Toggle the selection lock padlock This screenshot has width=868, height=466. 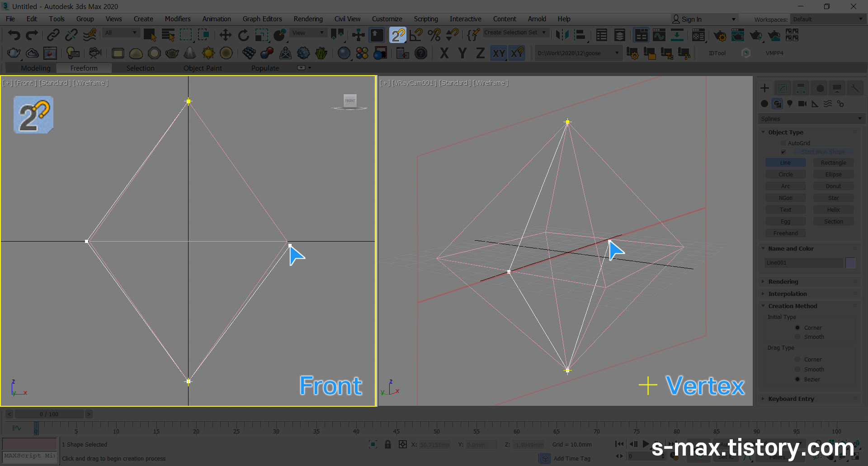click(388, 444)
